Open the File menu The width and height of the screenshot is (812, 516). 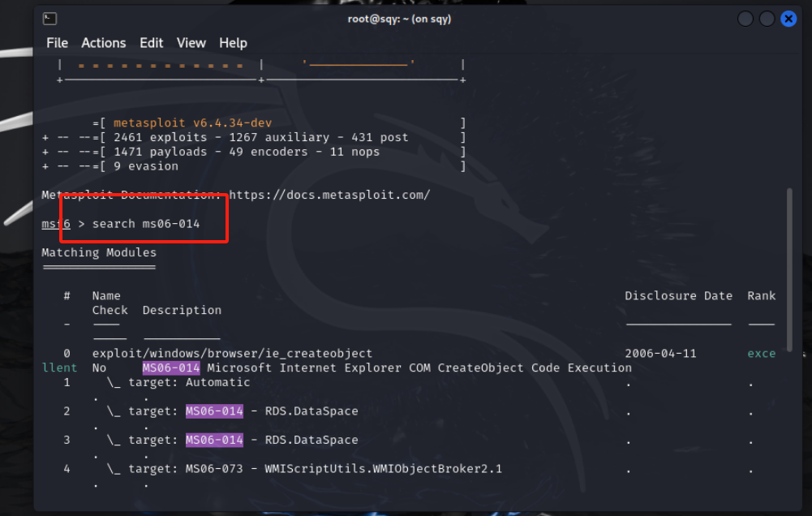point(57,43)
